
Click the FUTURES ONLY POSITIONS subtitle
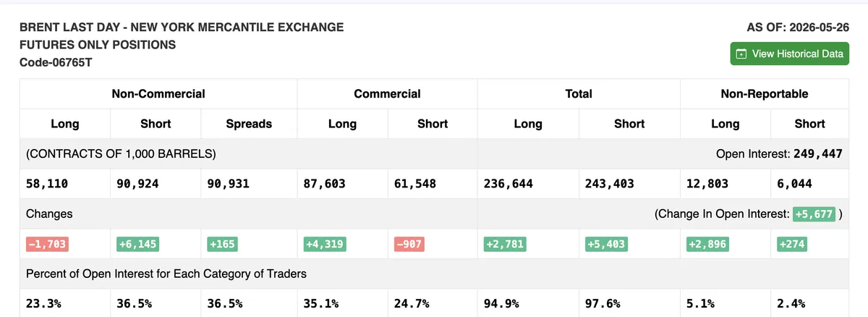point(98,45)
